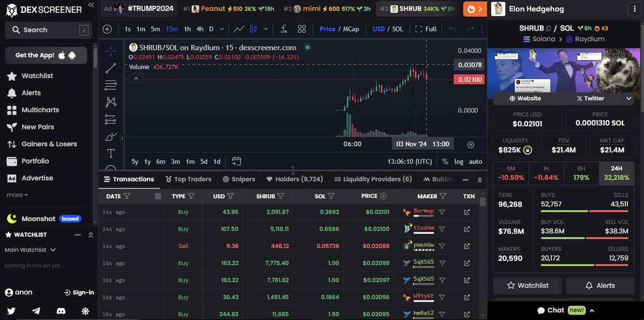Expand token social links chevron
Screen dimensions: 644x320
pyautogui.click(x=629, y=98)
